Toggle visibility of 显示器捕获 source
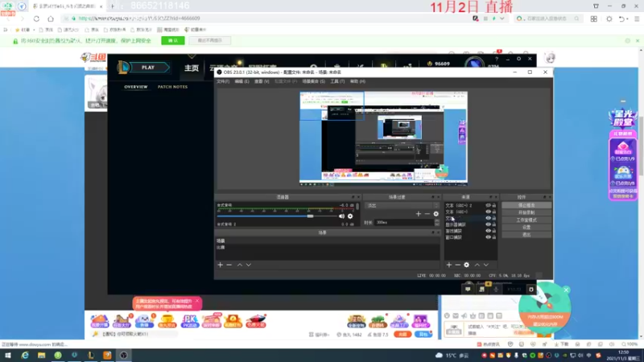 (488, 224)
